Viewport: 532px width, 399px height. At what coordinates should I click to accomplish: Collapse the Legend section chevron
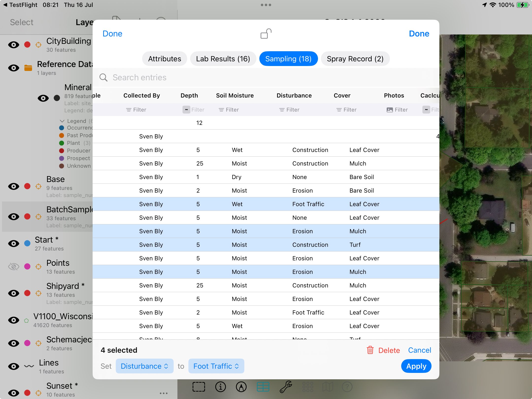(x=62, y=121)
